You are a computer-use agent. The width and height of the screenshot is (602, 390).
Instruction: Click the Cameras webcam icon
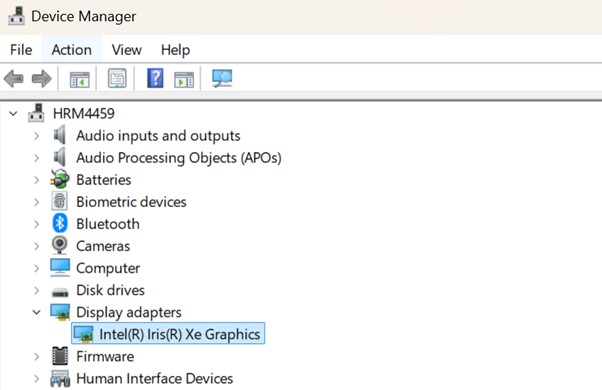point(60,246)
